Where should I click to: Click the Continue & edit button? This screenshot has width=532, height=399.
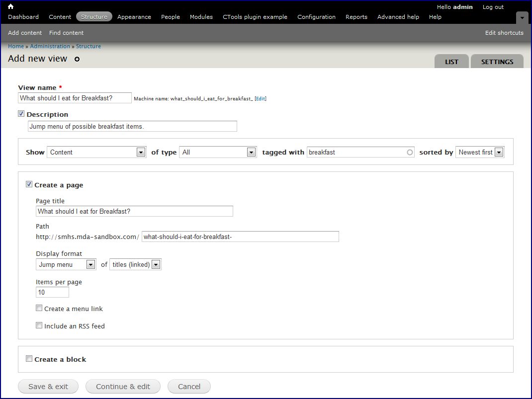click(x=123, y=387)
